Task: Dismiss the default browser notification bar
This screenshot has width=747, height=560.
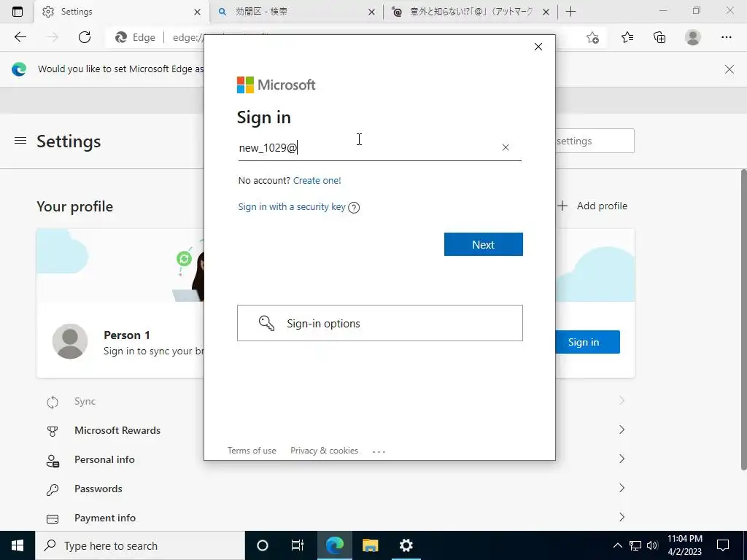Action: (729, 69)
